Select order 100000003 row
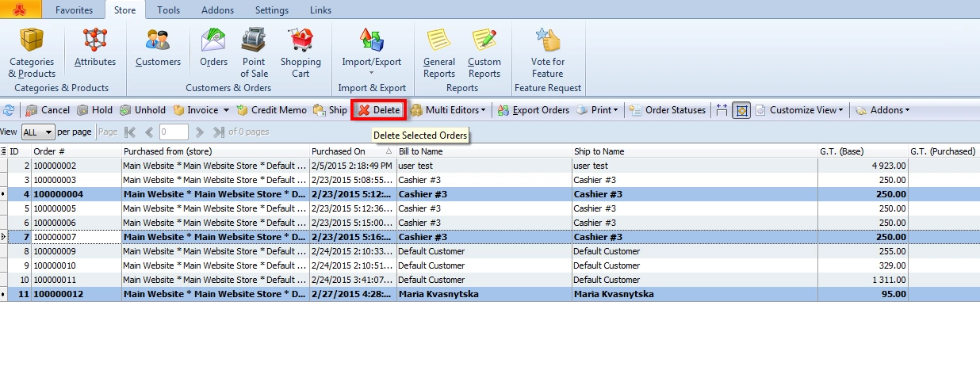 tap(490, 180)
